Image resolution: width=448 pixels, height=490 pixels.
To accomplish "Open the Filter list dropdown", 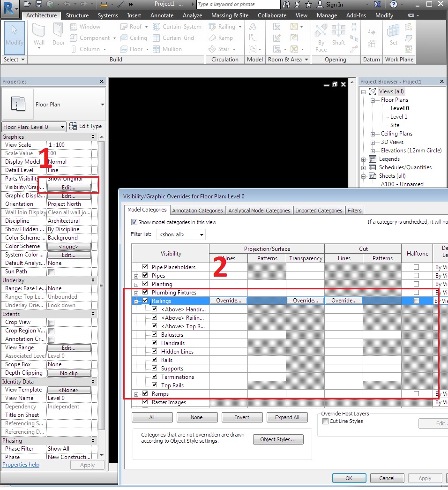I will [x=181, y=234].
